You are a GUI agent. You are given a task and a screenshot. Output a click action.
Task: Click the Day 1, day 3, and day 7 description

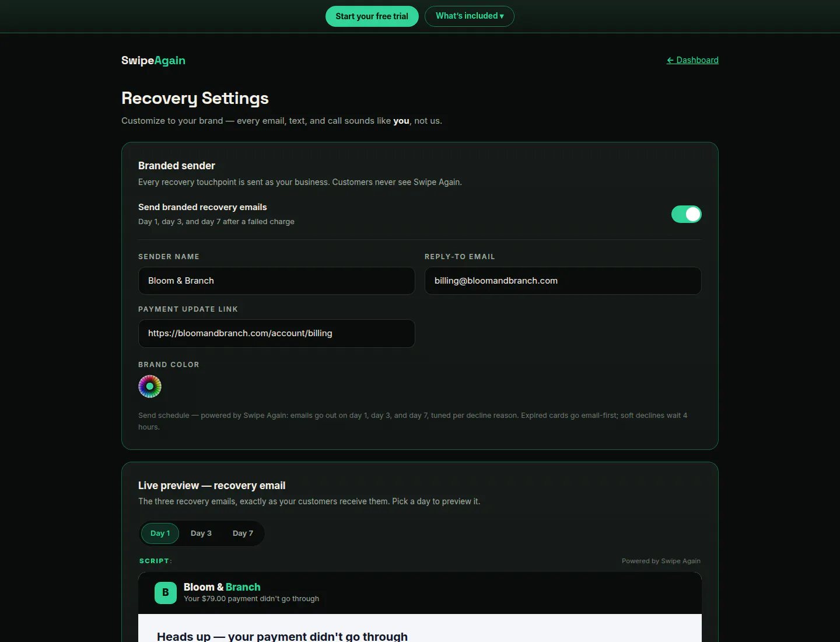click(216, 222)
